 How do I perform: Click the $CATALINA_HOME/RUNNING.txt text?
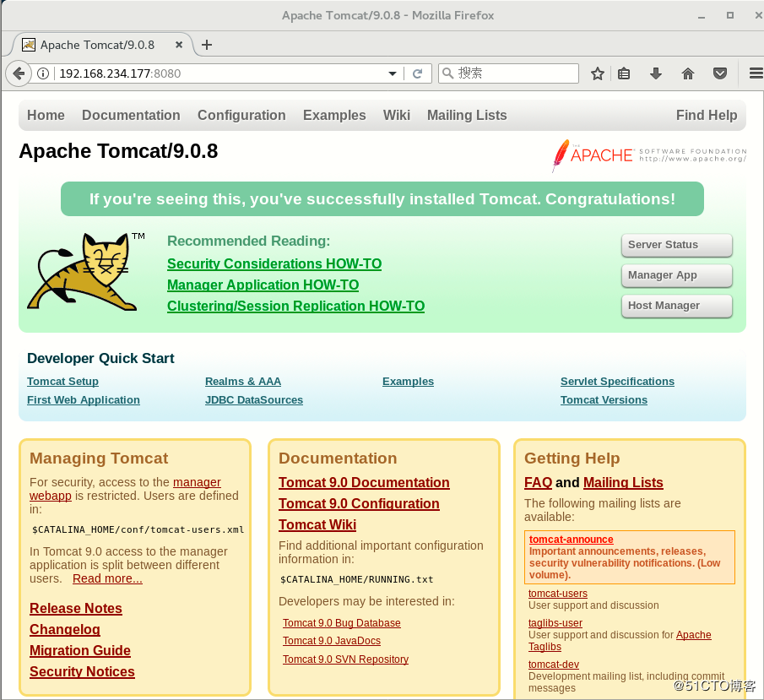[x=356, y=579]
